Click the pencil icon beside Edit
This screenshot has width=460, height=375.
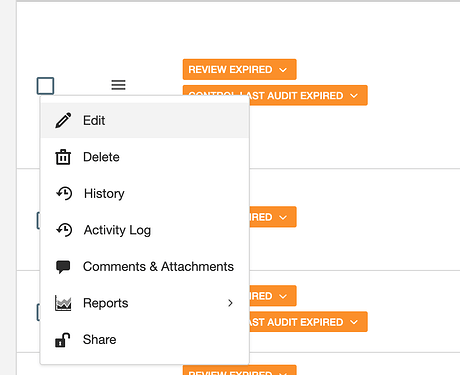pos(63,120)
